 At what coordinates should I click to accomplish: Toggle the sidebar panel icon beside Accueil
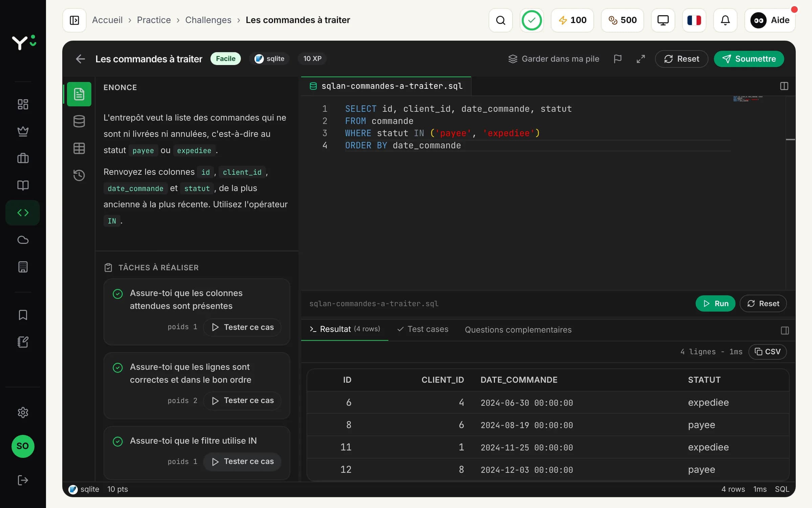tap(74, 20)
